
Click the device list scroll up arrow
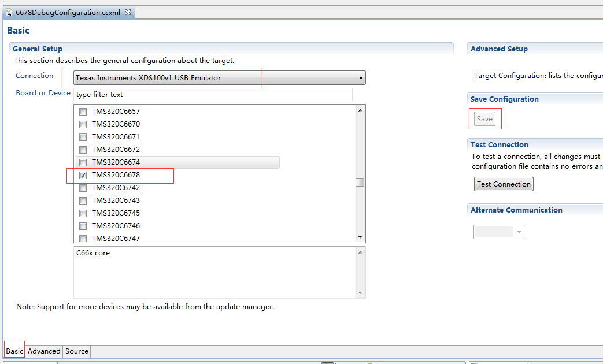click(360, 110)
